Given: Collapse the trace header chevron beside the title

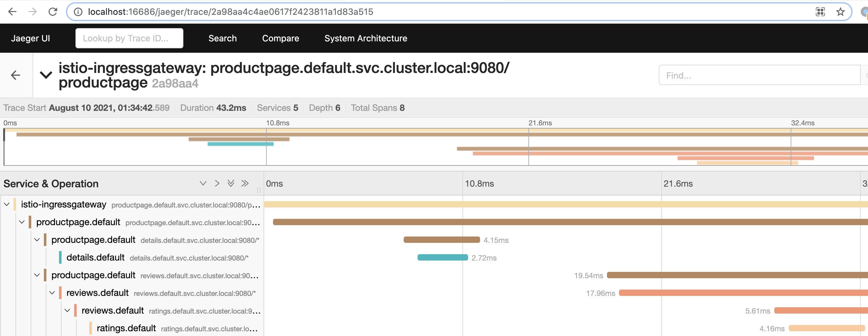Looking at the screenshot, I should [x=46, y=75].
